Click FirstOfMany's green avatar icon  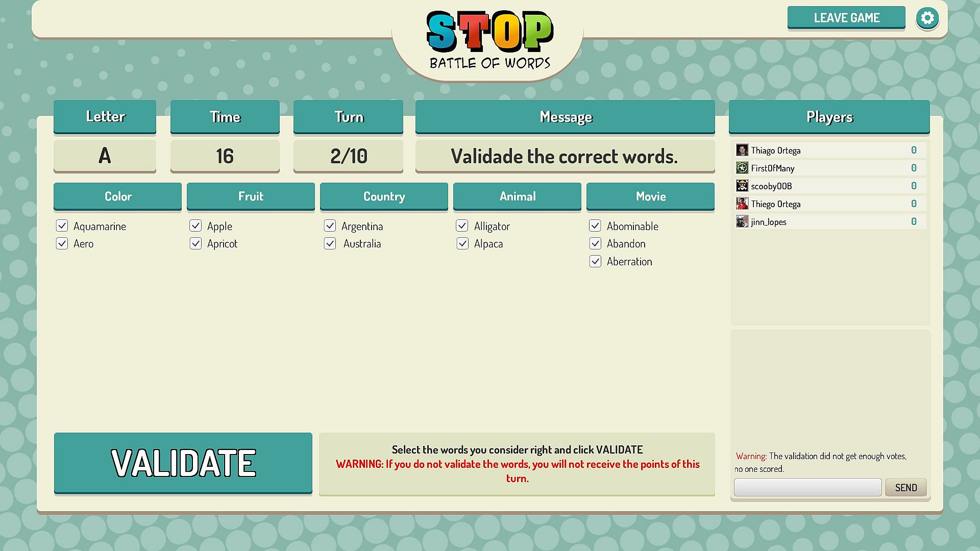742,168
